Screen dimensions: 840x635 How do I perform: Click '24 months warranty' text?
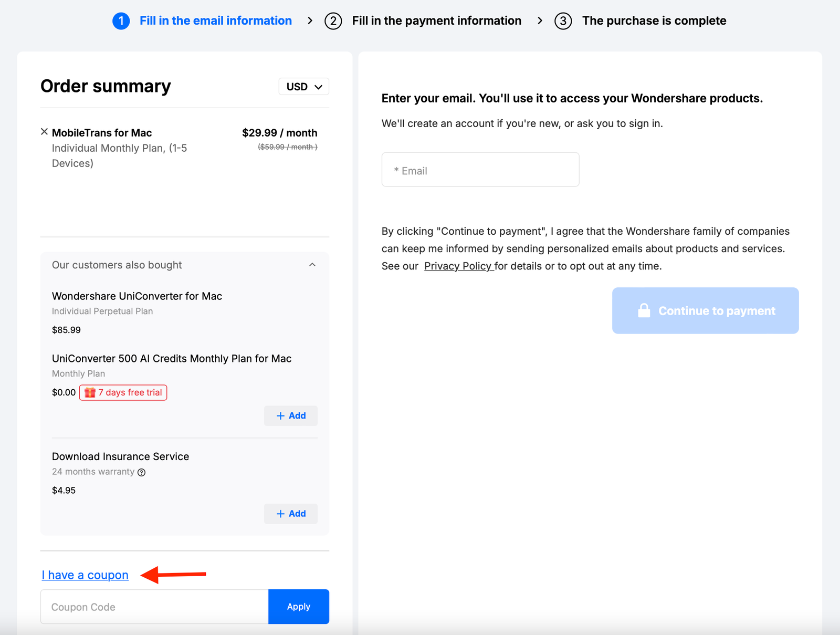coord(93,472)
